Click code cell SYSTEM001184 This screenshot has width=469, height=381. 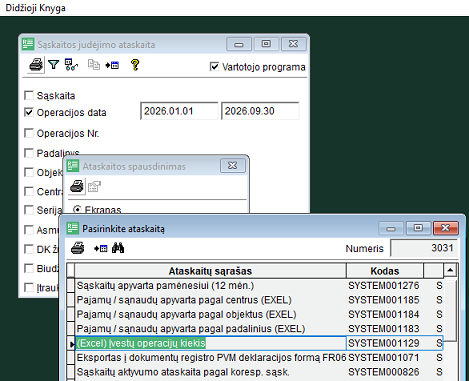click(385, 314)
